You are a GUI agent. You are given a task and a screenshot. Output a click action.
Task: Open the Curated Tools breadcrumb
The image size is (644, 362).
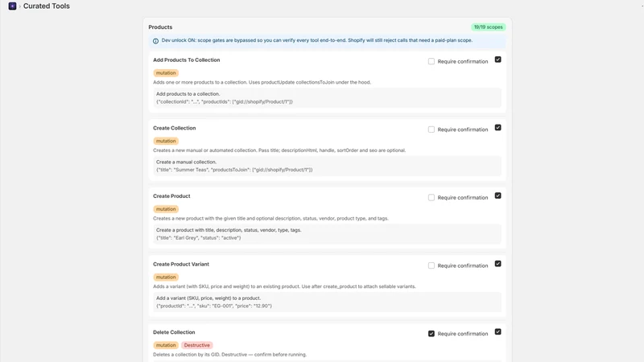click(47, 6)
